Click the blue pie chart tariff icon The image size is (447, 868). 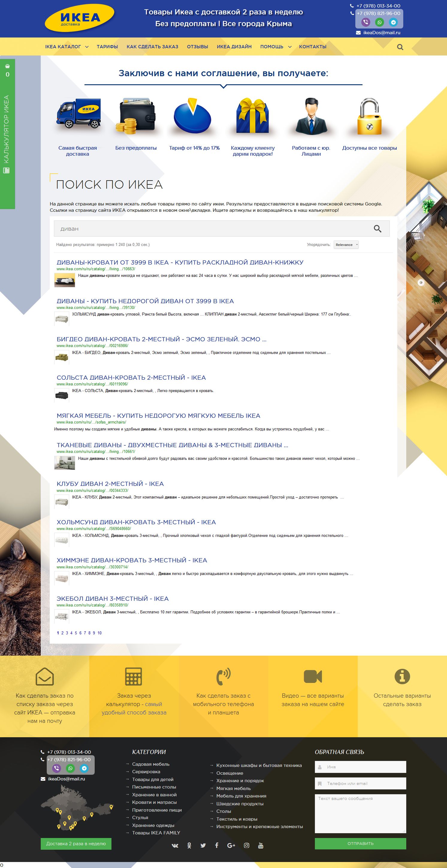click(x=192, y=115)
